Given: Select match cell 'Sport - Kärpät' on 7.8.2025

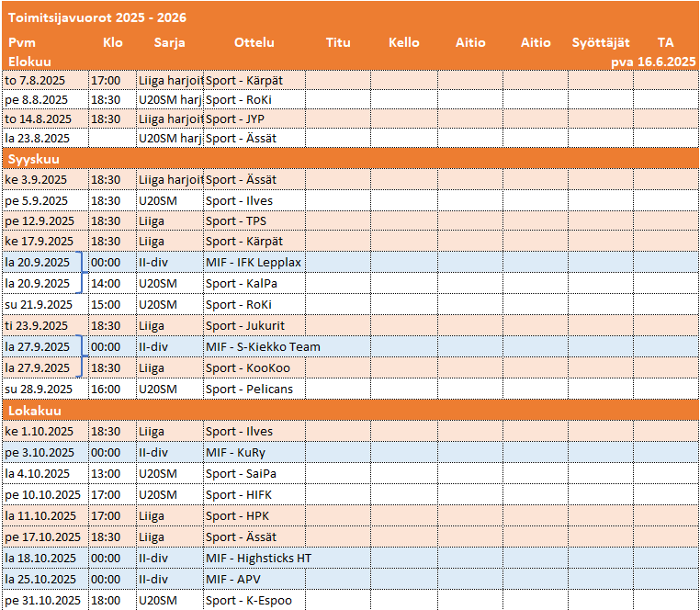Looking at the screenshot, I should (x=254, y=80).
